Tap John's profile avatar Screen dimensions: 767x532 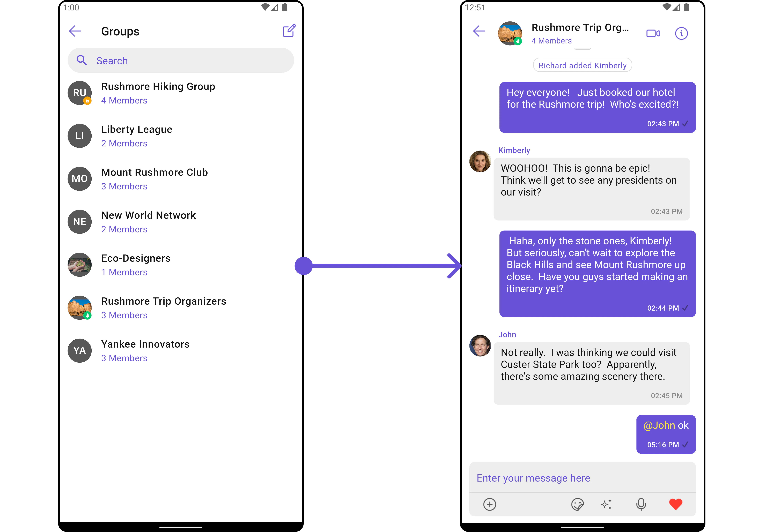point(480,346)
